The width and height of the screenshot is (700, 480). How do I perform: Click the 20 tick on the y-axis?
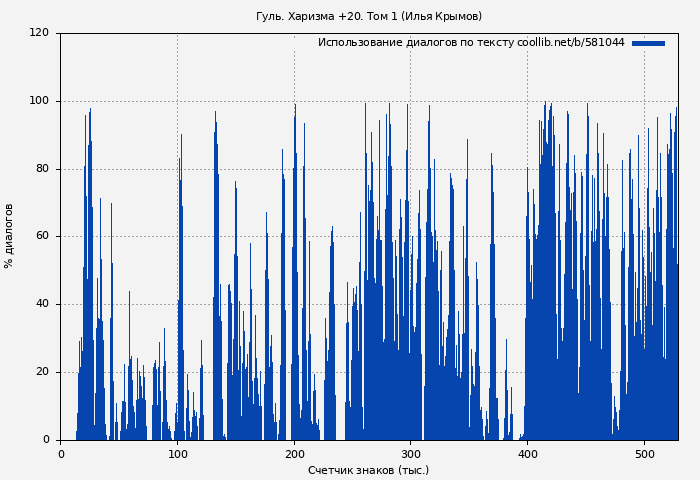tap(42, 372)
